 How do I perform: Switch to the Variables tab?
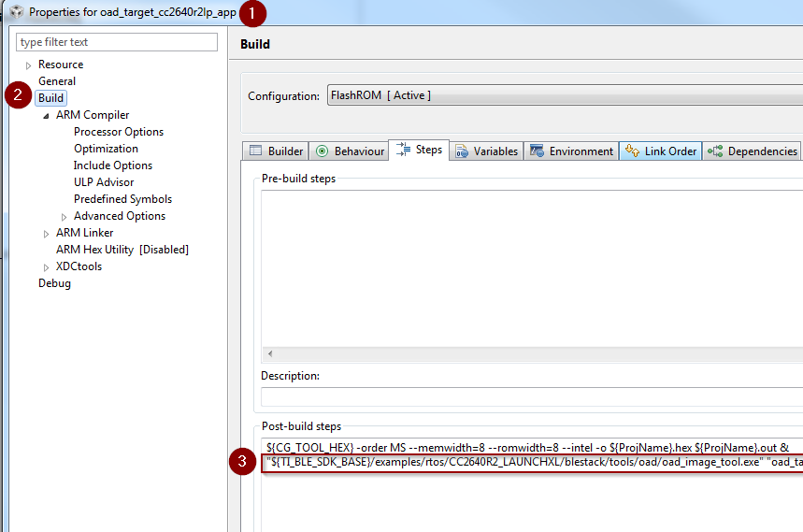pos(495,151)
